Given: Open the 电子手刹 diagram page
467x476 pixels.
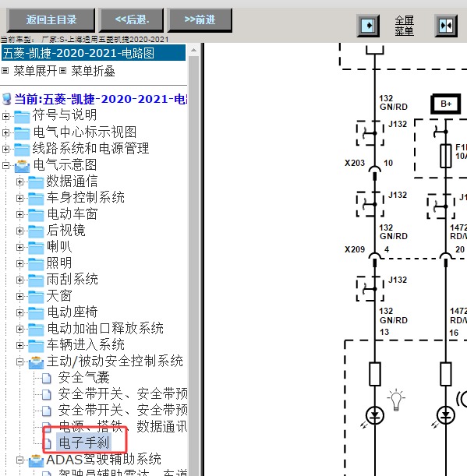Looking at the screenshot, I should pyautogui.click(x=83, y=443).
